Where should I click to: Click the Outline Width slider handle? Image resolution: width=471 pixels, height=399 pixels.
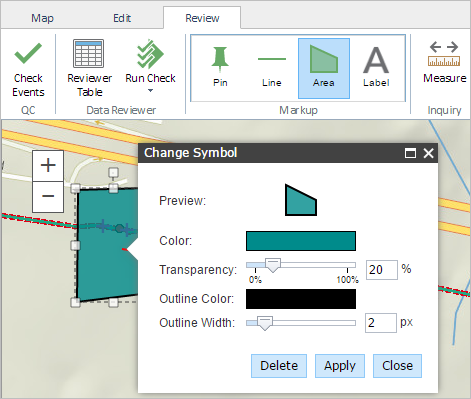(x=265, y=323)
